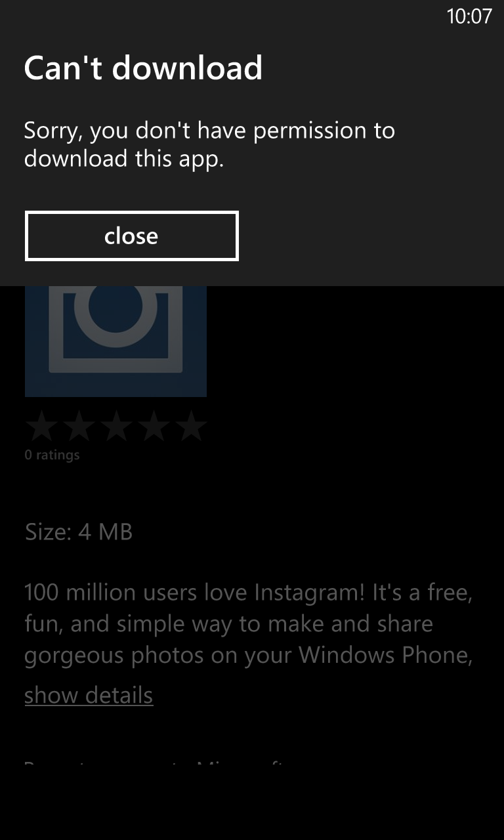Click the 10:07 clock in status bar
This screenshot has width=504, height=840.
[469, 16]
